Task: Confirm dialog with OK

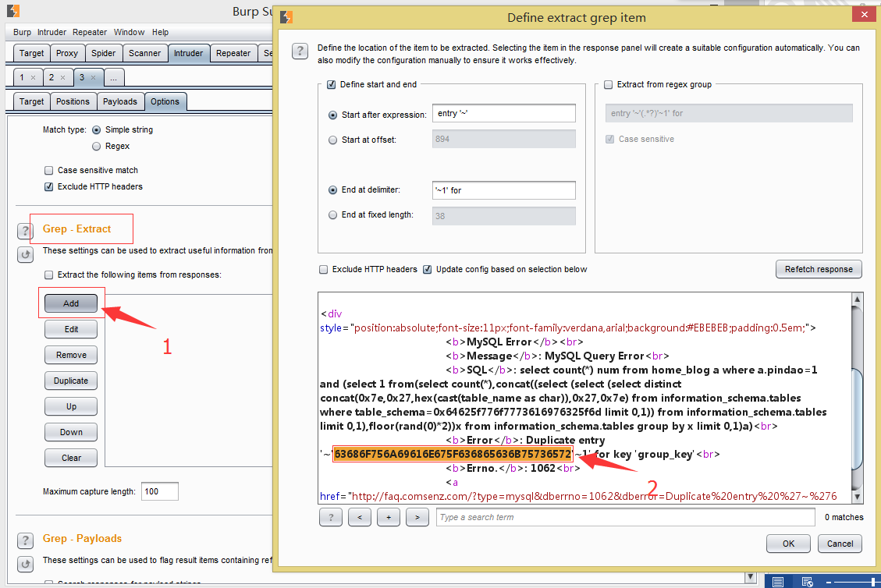Action: (788, 544)
